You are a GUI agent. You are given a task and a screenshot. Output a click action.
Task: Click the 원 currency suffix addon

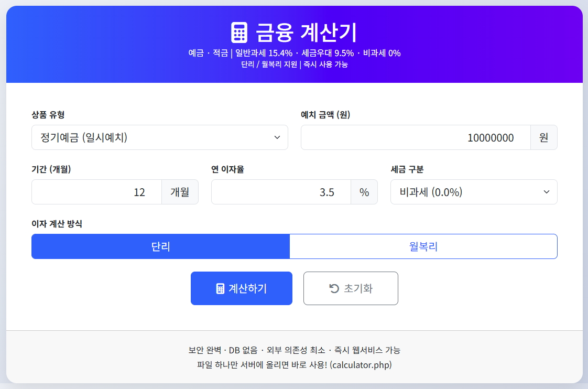pyautogui.click(x=543, y=137)
